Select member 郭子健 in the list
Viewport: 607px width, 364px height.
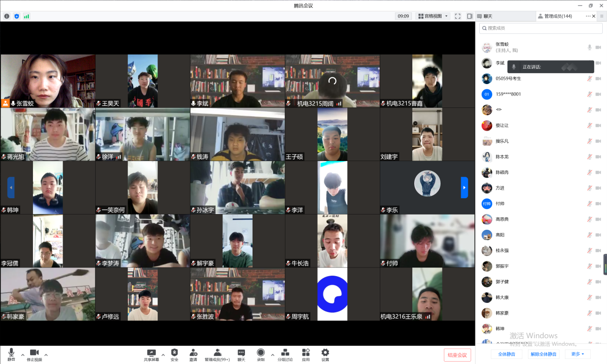[541, 282]
